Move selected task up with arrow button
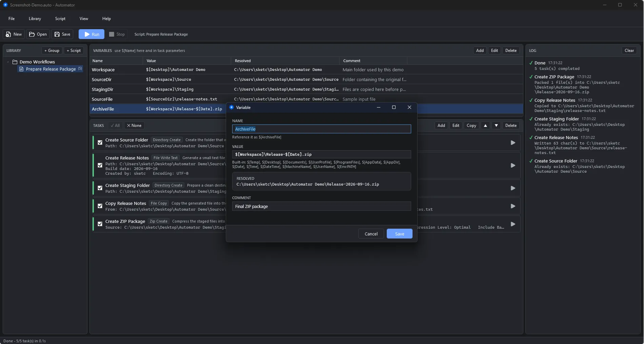The height and width of the screenshot is (344, 644). [485, 126]
